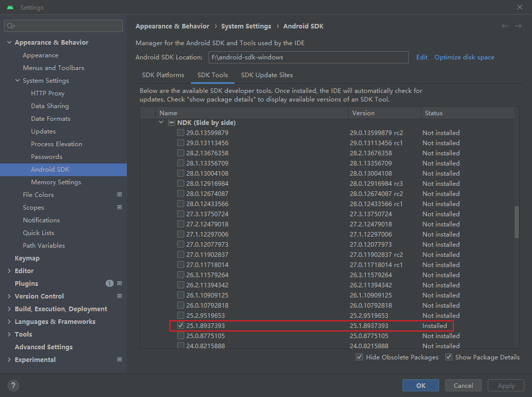Click the Android SDK Location path field
This screenshot has height=397, width=532.
(309, 57)
